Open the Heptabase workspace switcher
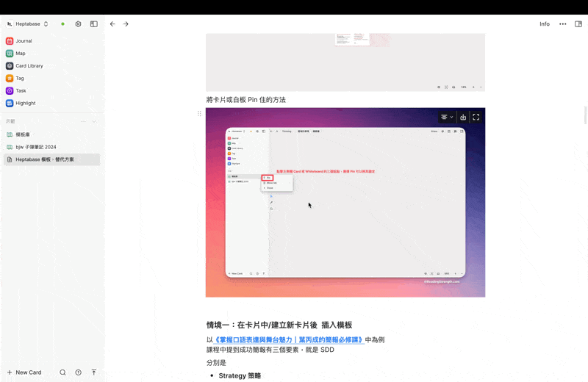Viewport: 588px width, 382px height. pos(28,24)
